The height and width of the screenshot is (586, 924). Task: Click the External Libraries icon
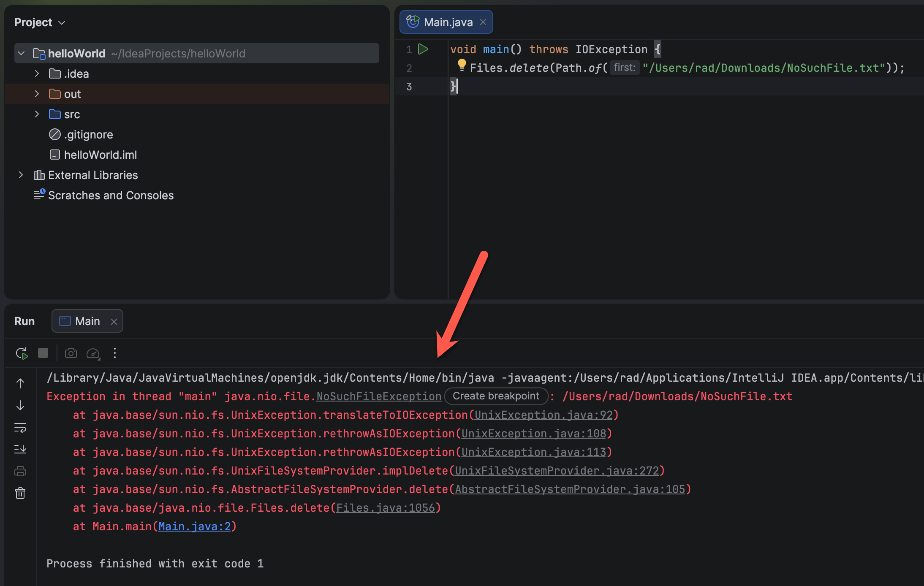point(39,175)
